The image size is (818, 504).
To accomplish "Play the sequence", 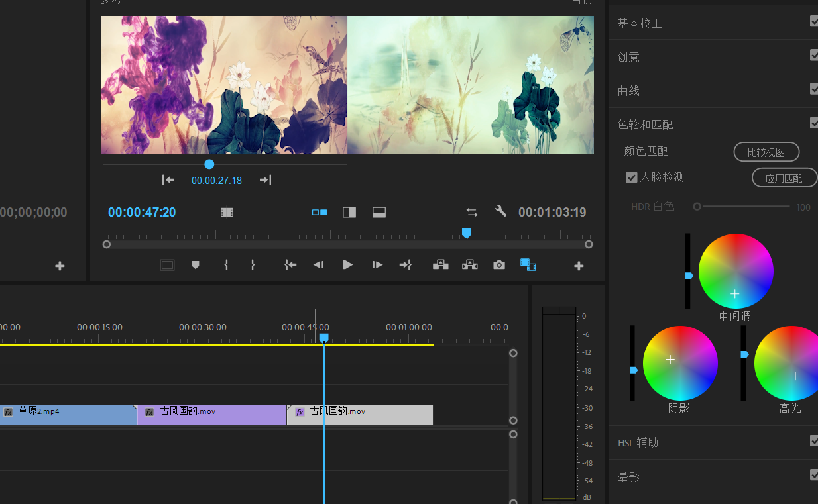I will coord(347,265).
